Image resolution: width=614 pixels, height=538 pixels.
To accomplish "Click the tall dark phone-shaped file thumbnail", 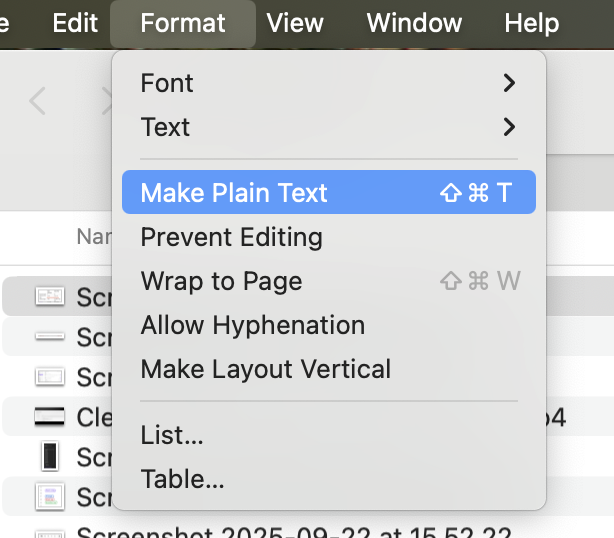I will click(x=49, y=457).
